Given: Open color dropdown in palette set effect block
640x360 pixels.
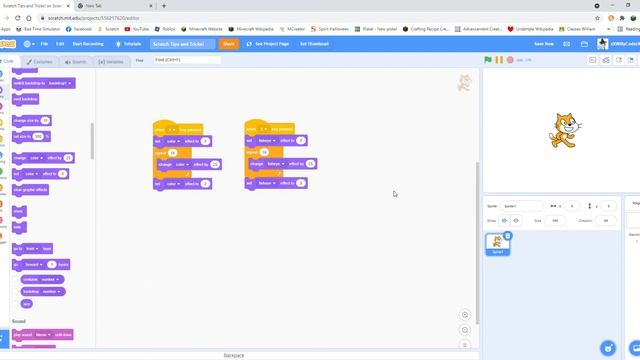Looking at the screenshot, I should tap(31, 174).
